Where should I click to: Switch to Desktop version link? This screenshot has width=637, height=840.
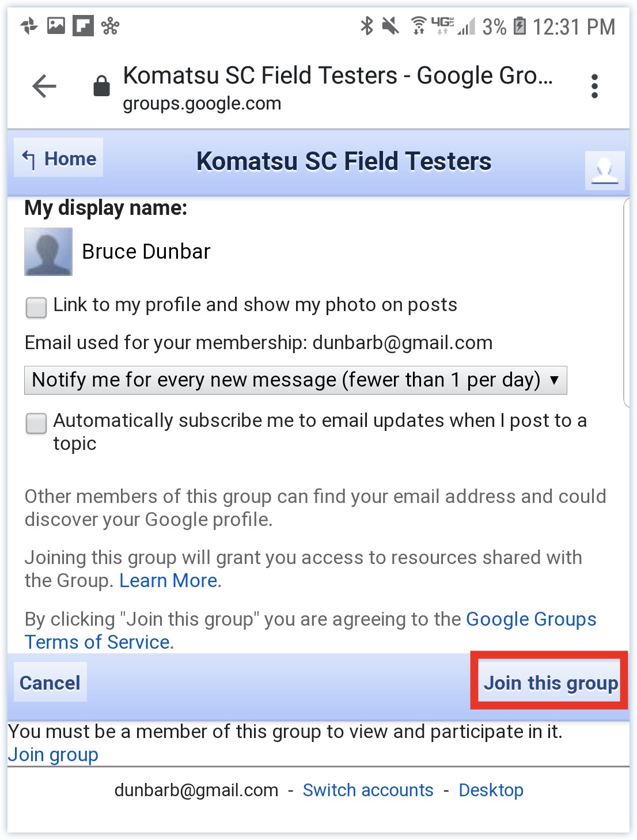(x=491, y=790)
